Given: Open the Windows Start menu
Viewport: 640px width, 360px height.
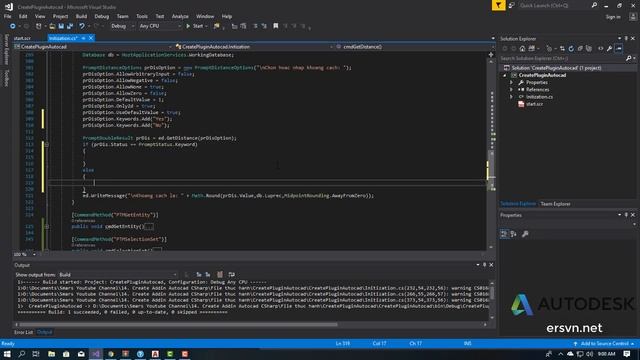Looking at the screenshot, I should click(x=7, y=354).
